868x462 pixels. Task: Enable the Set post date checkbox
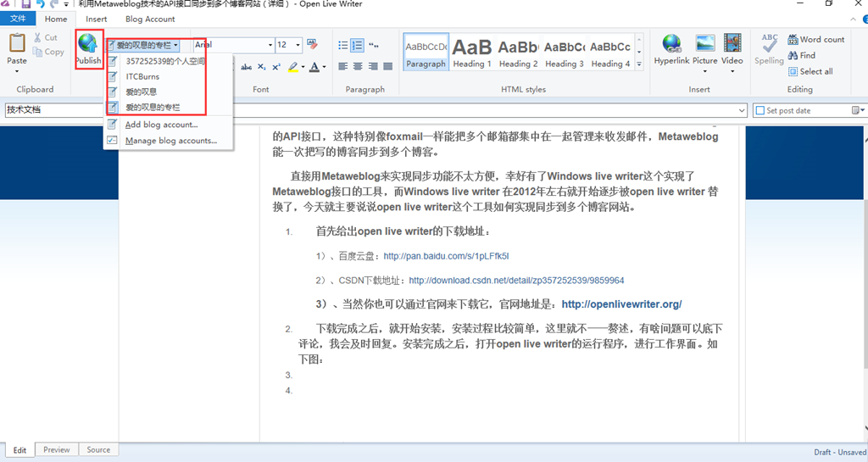[x=760, y=110]
